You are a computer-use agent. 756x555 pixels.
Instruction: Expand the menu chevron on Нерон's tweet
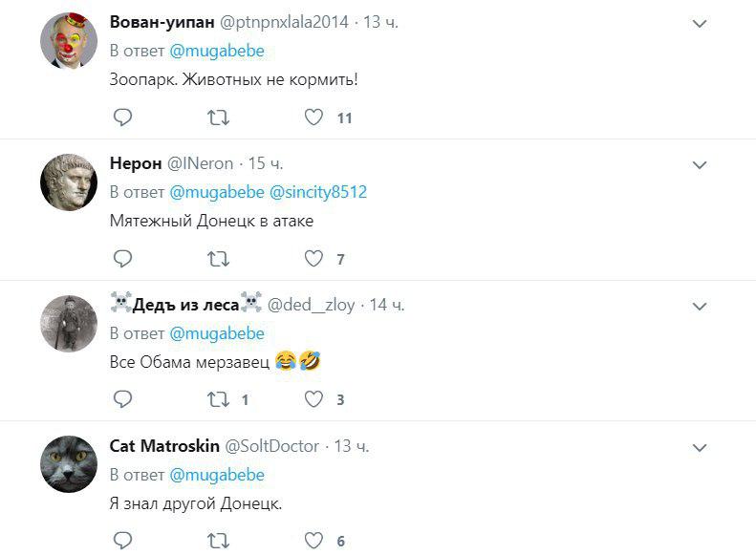click(x=700, y=165)
